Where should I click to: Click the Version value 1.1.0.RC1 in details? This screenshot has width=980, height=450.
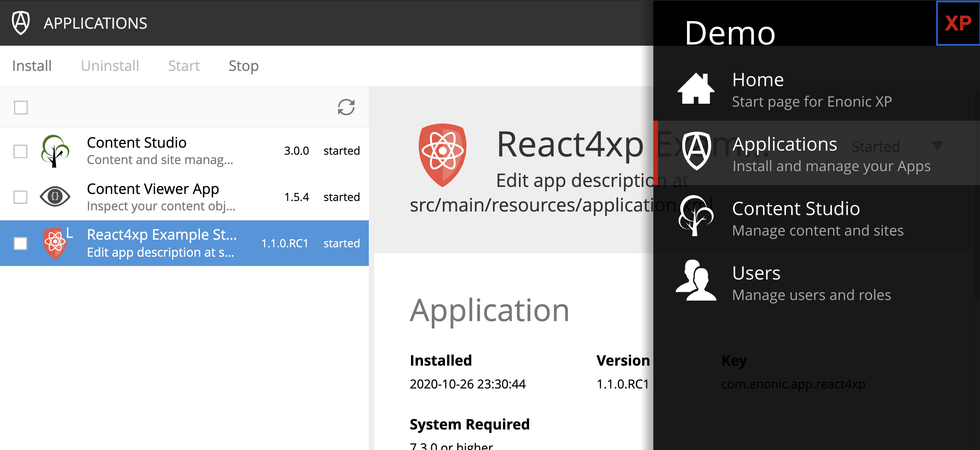623,384
